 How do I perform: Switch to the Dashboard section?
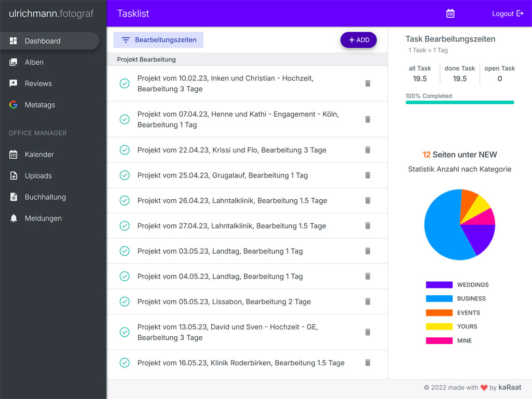(x=43, y=40)
